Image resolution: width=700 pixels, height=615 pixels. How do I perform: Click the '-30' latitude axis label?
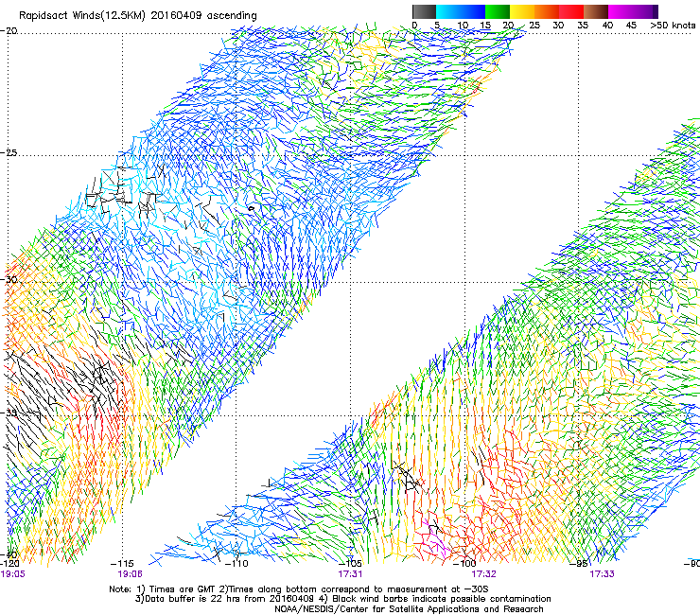point(9,279)
